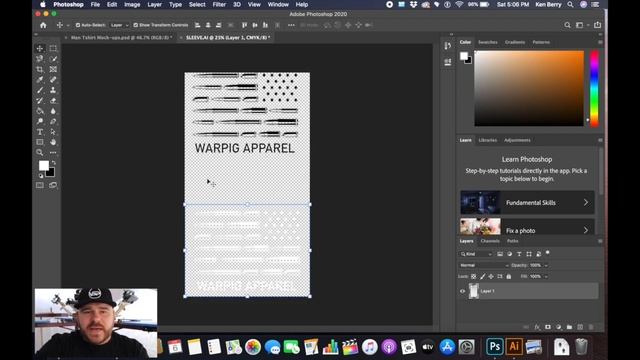The width and height of the screenshot is (640, 360).
Task: Select the Crop tool
Action: pos(40,69)
